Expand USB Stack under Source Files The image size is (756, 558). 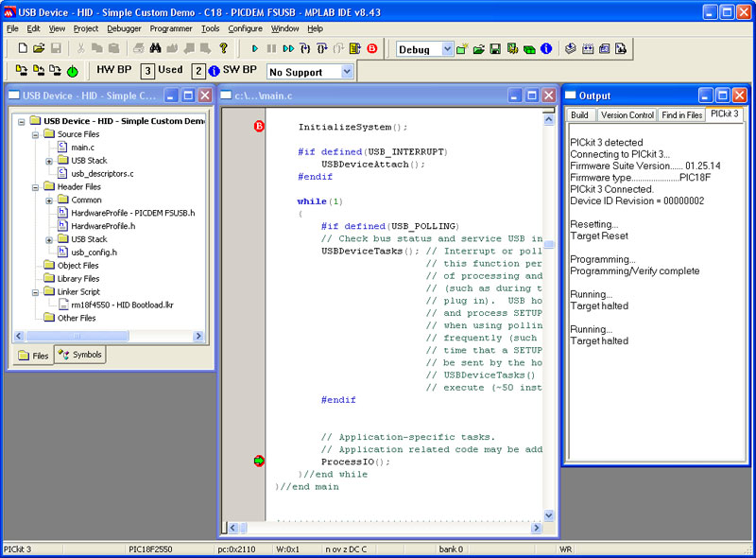[49, 161]
